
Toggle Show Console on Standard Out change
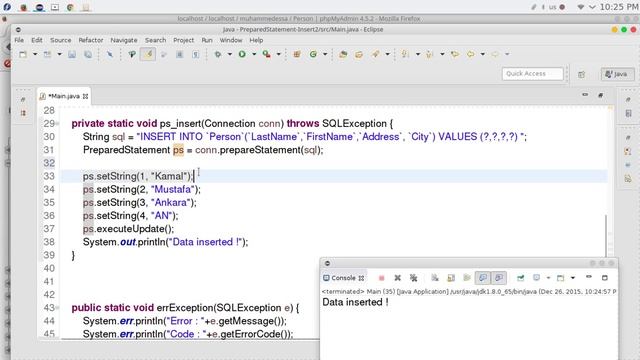tap(482, 278)
